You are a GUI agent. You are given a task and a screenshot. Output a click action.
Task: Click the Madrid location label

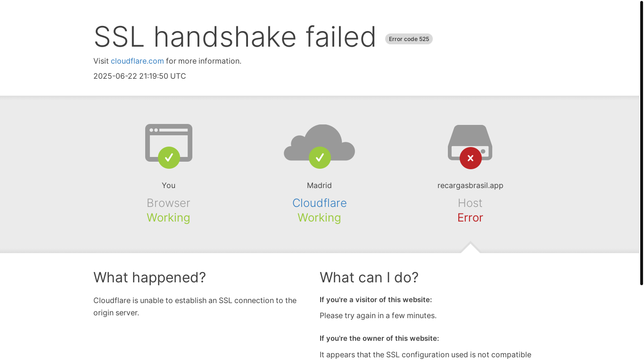319,185
